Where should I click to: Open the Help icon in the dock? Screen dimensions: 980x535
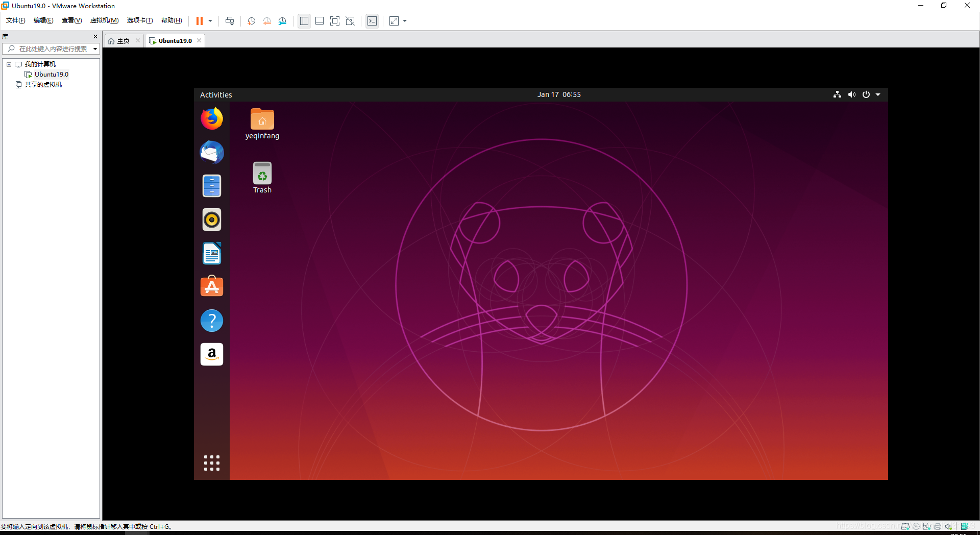click(212, 321)
